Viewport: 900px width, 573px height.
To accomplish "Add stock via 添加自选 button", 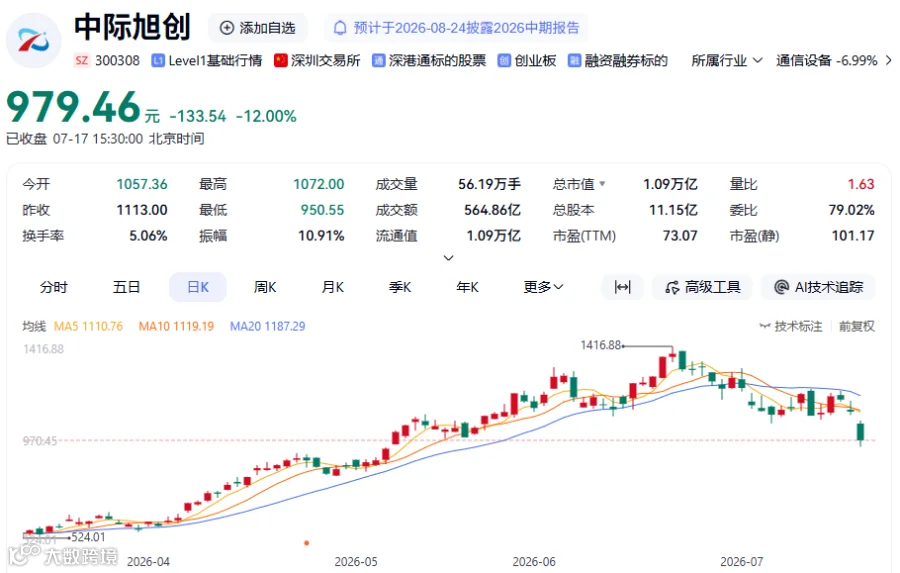I will (x=258, y=28).
